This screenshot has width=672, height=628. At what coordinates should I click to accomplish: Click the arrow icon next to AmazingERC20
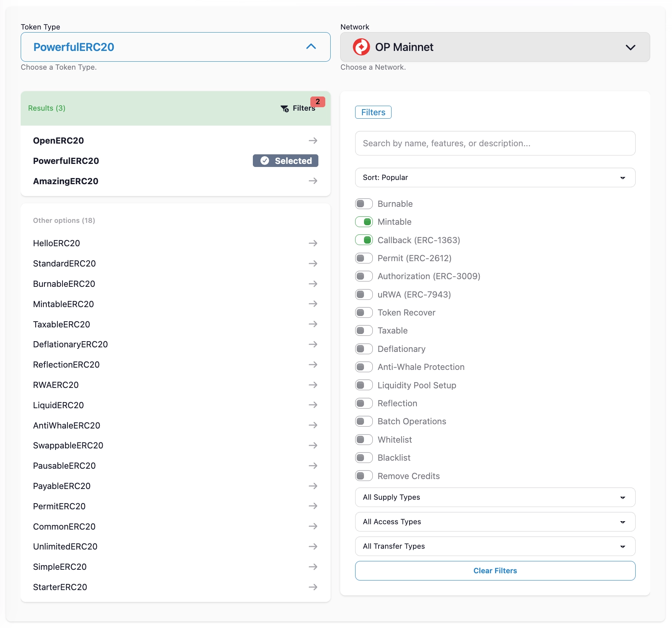coord(313,181)
